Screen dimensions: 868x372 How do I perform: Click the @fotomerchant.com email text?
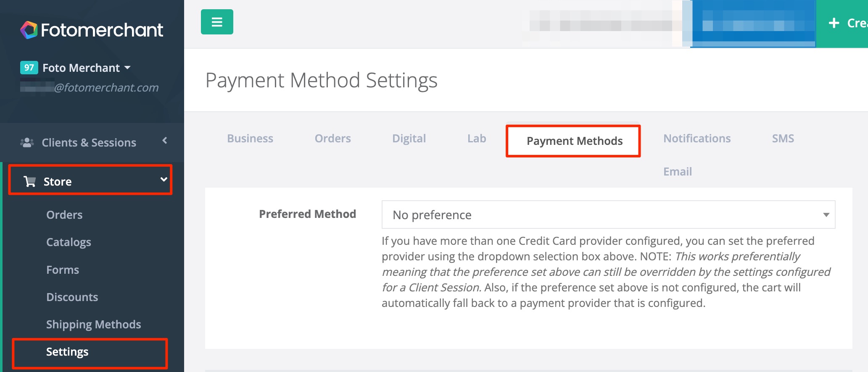pyautogui.click(x=106, y=87)
